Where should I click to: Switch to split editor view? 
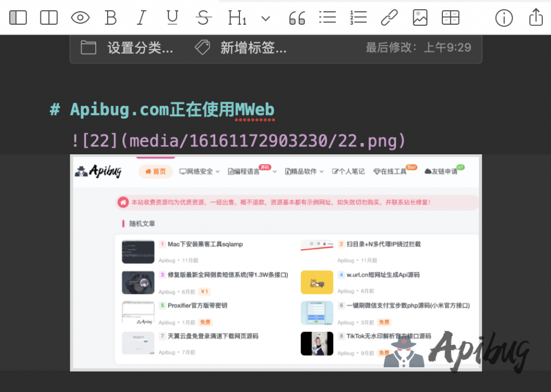[x=49, y=18]
